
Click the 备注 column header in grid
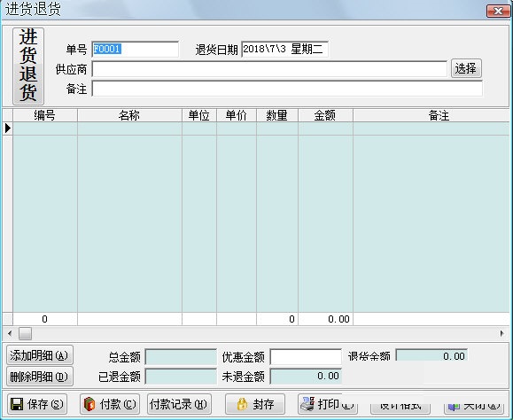pos(431,115)
